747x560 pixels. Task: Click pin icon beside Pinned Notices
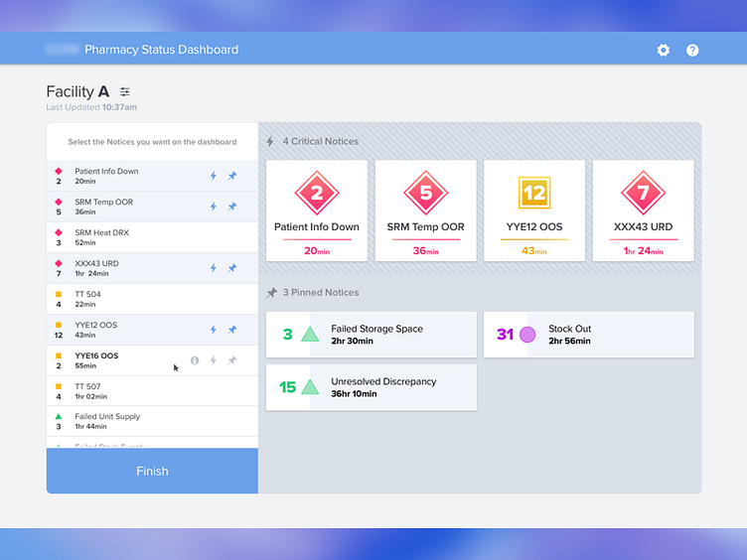coord(271,292)
